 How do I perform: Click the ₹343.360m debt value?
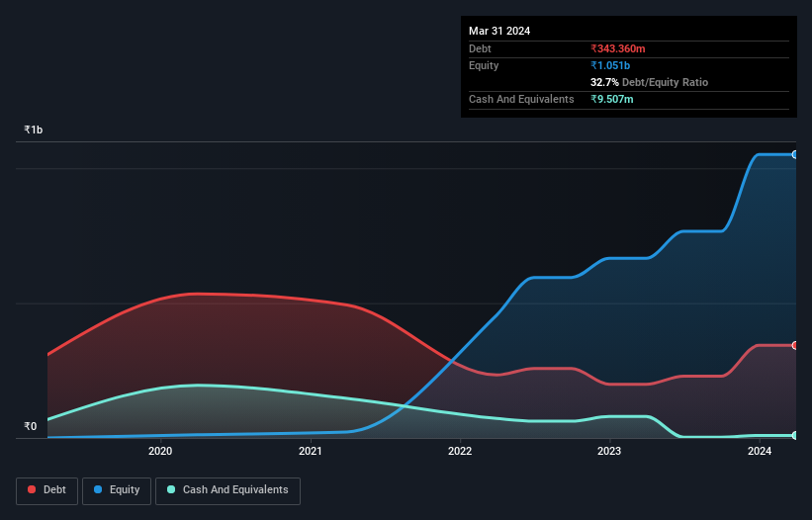click(618, 48)
